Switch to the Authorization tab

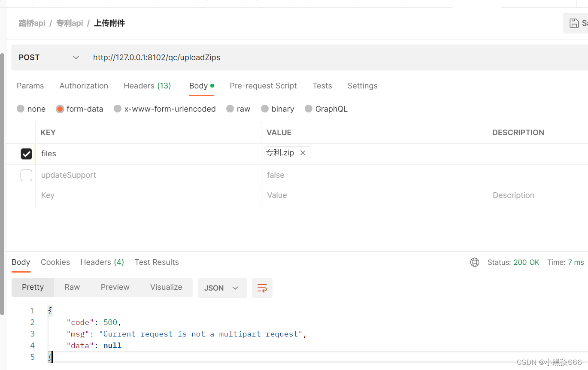[84, 86]
